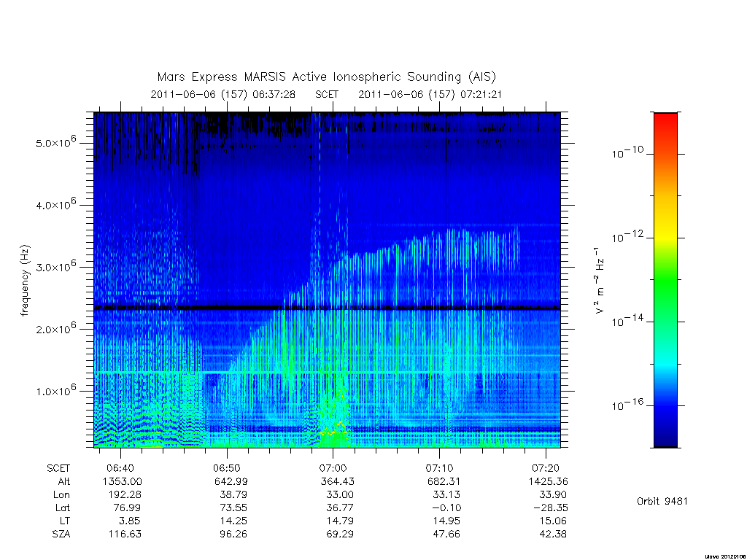Select local time value 3.85
The height and width of the screenshot is (560, 747).
click(x=130, y=521)
